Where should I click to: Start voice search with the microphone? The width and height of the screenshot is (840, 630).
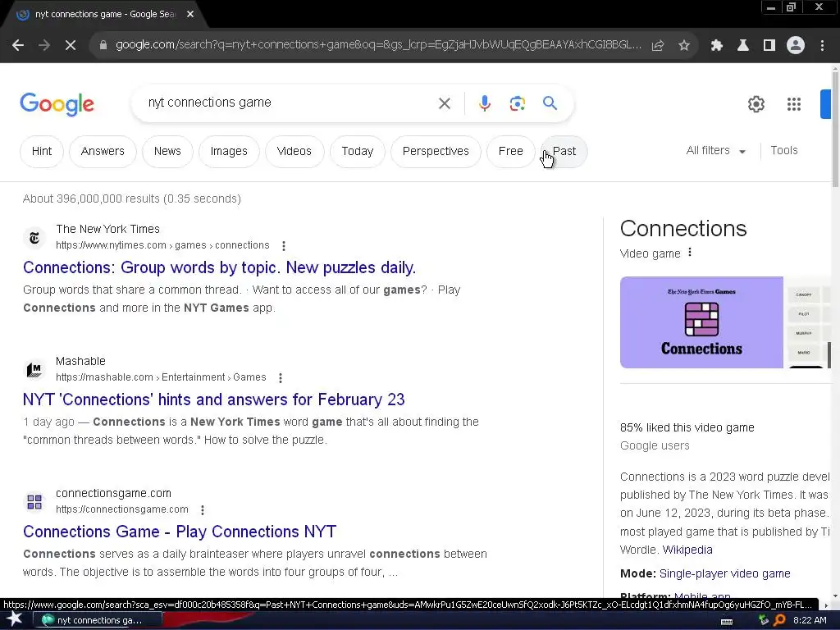click(485, 103)
